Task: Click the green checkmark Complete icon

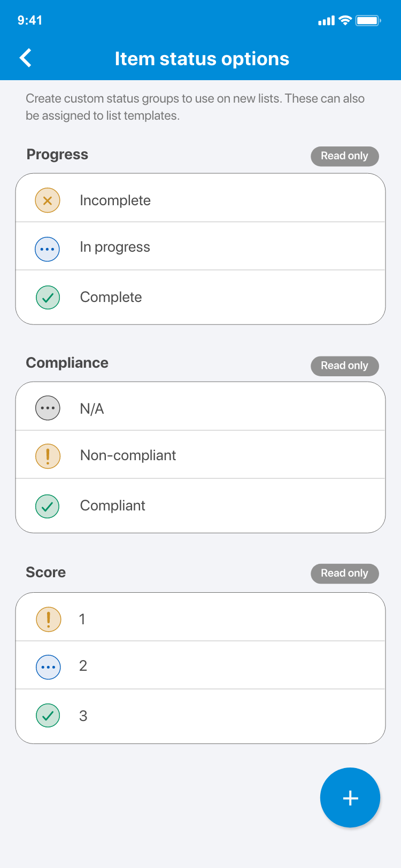Action: click(48, 298)
